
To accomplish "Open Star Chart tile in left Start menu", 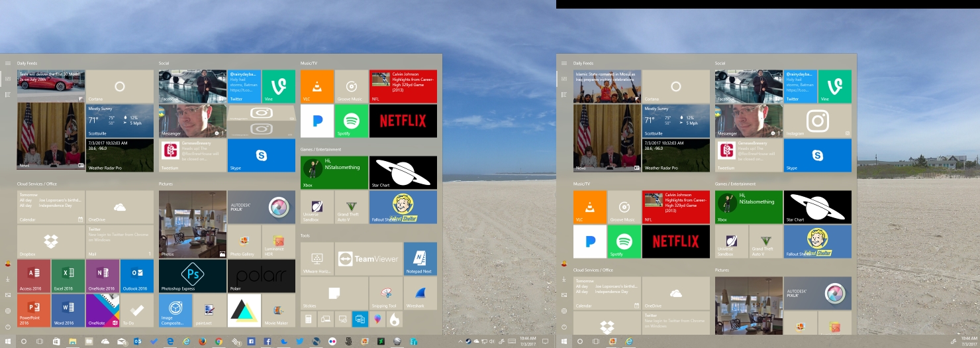I will coord(403,172).
